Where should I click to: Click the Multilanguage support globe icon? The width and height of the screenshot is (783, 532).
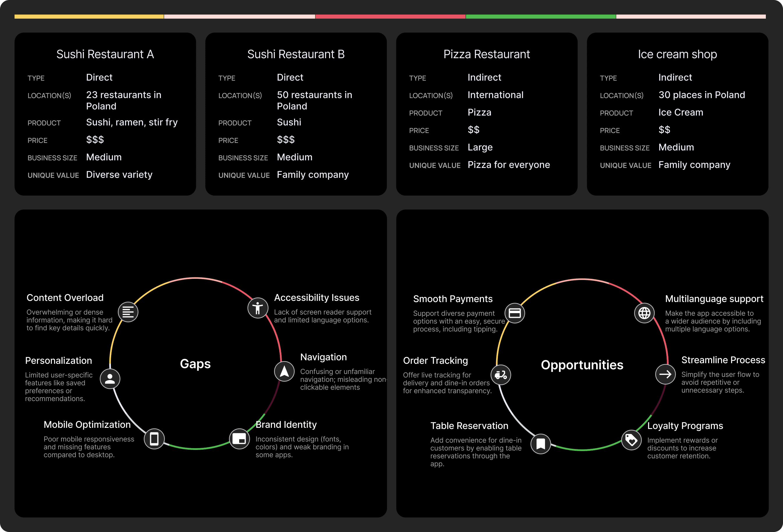coord(644,313)
